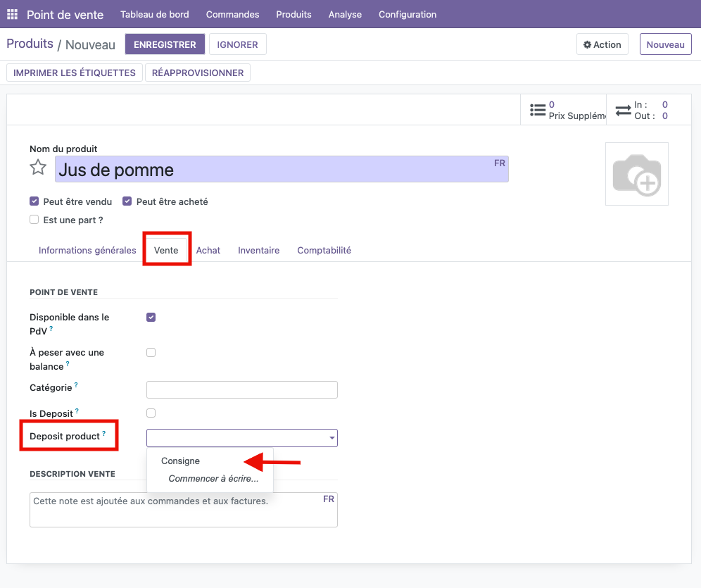Viewport: 701px width, 588px height.
Task: Enable the Est une part checkbox
Action: [x=34, y=220]
